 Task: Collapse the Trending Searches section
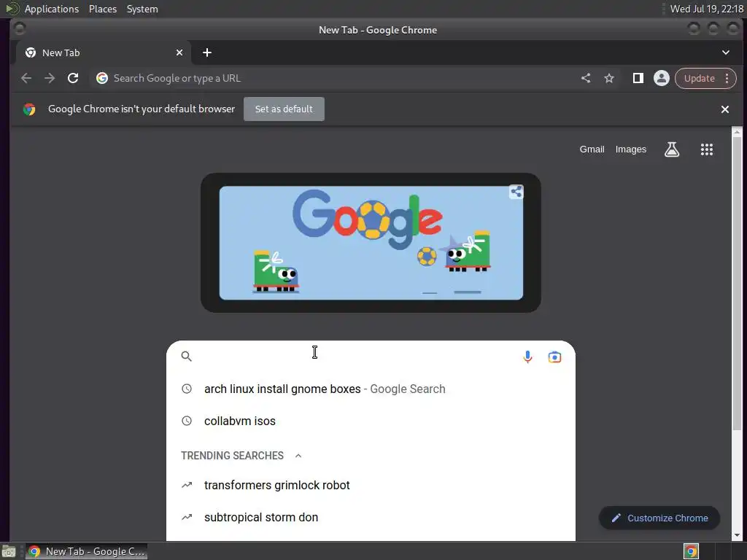pos(298,456)
